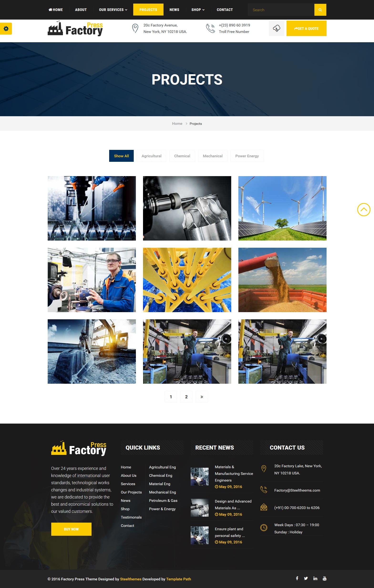
Task: Go to pagination page 2
Action: pyautogui.click(x=186, y=397)
